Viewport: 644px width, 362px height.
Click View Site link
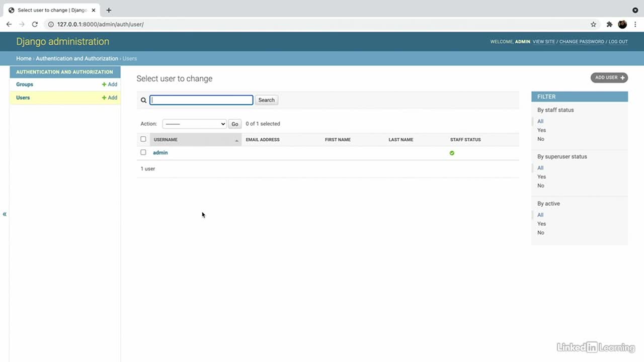pyautogui.click(x=544, y=42)
